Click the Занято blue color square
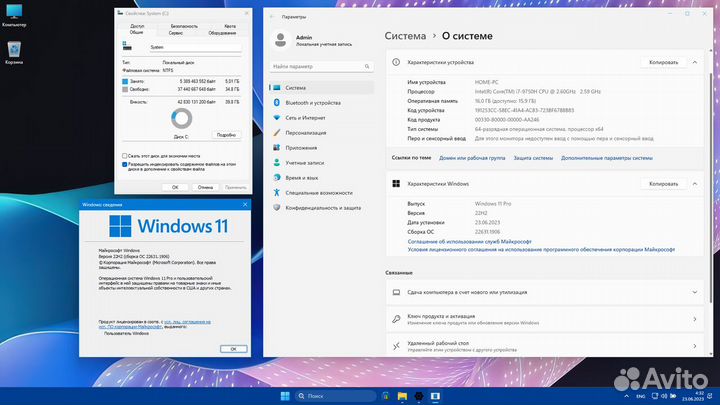 pyautogui.click(x=125, y=81)
